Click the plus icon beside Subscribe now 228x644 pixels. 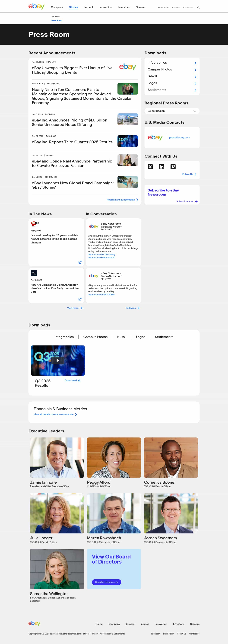coord(196,201)
